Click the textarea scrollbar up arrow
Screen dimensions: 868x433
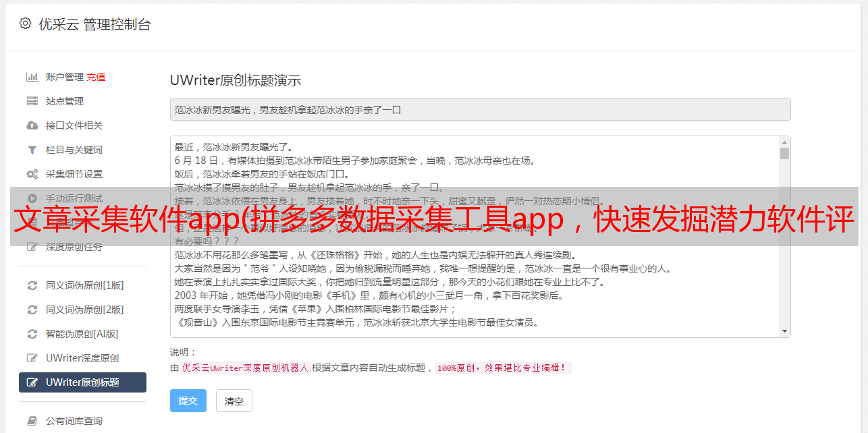point(784,142)
